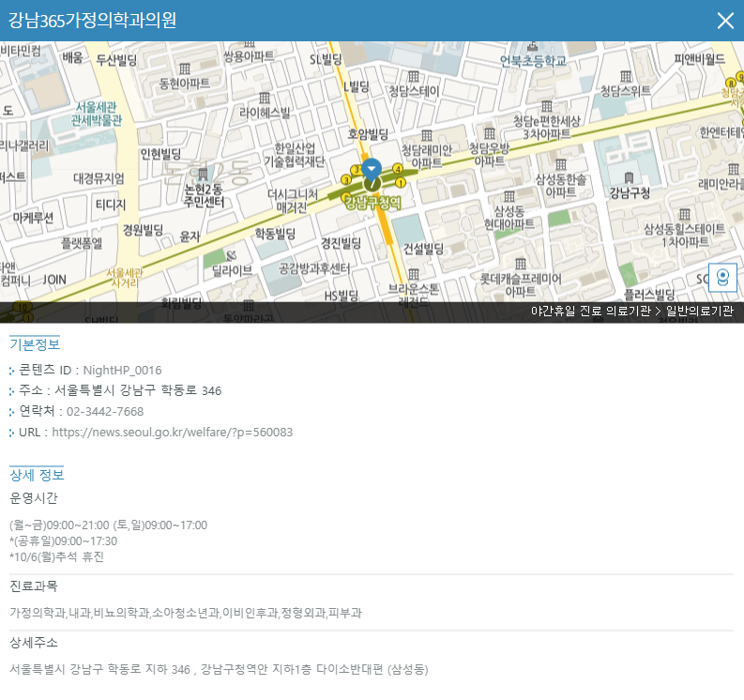Close the 강남365가정의학과의원 popup
This screenshot has width=744, height=700.
[725, 21]
